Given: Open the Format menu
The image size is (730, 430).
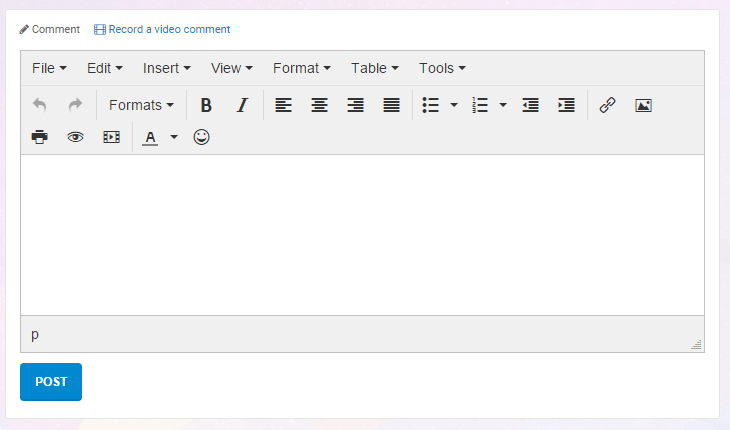Looking at the screenshot, I should pos(302,68).
